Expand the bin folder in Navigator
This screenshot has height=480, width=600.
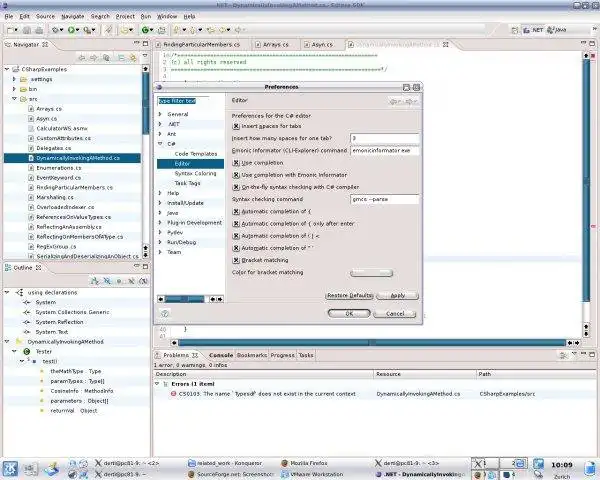coord(14,89)
